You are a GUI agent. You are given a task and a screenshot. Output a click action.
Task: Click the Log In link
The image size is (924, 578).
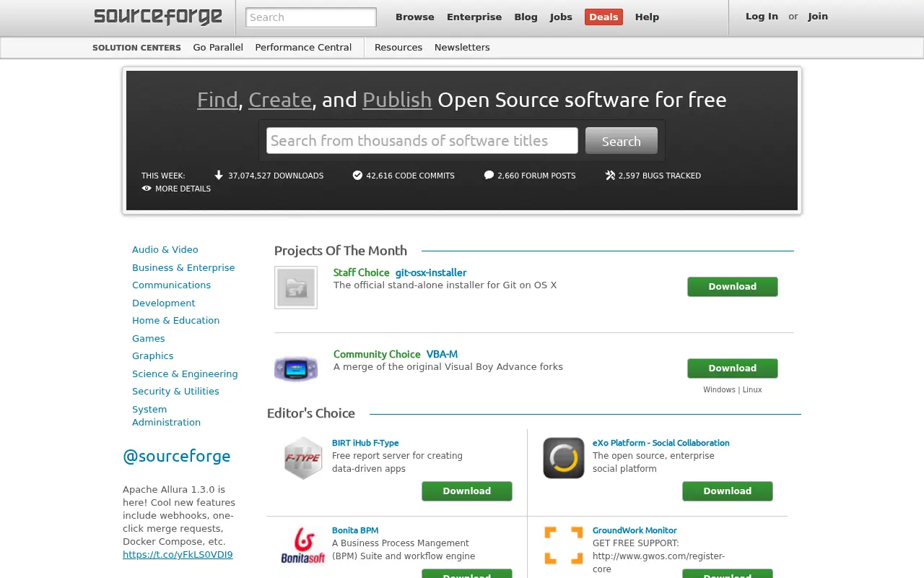pyautogui.click(x=762, y=16)
